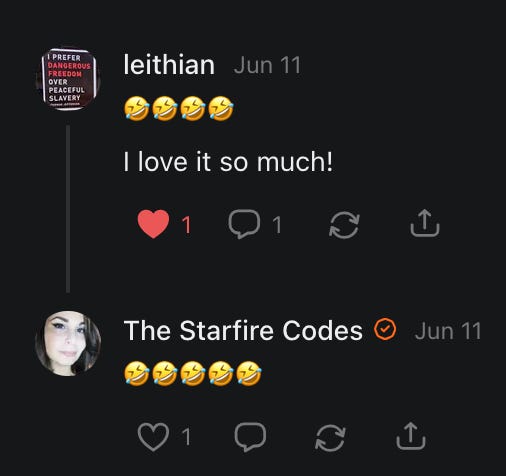
Task: Unlike leithian's comment via red heart
Action: 153,224
